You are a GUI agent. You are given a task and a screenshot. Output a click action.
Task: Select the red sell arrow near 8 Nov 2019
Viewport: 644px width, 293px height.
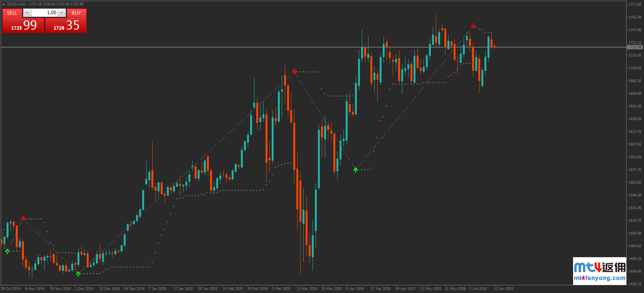click(24, 218)
